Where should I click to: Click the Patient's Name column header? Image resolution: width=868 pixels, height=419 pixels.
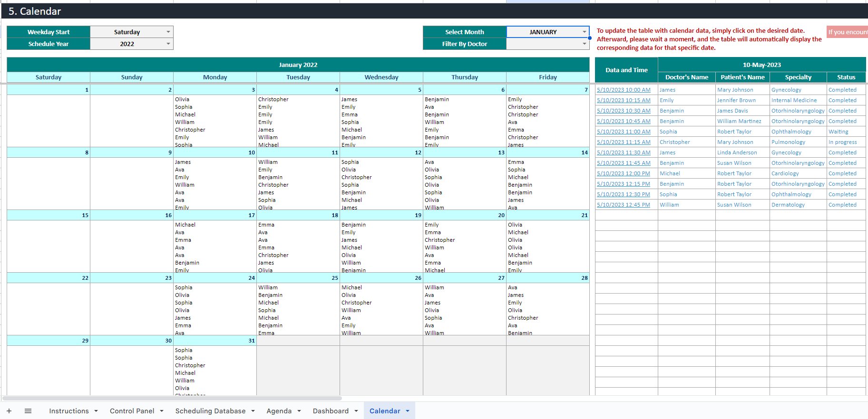[742, 77]
